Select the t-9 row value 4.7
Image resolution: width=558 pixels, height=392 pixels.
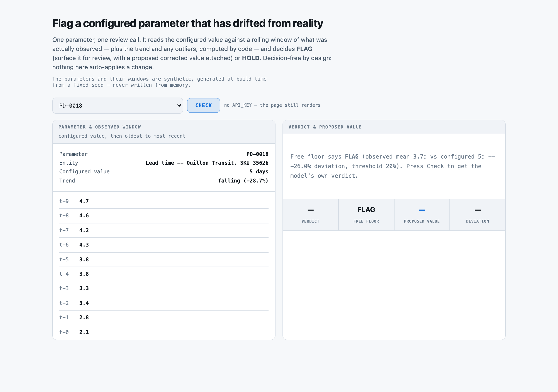pos(84,201)
